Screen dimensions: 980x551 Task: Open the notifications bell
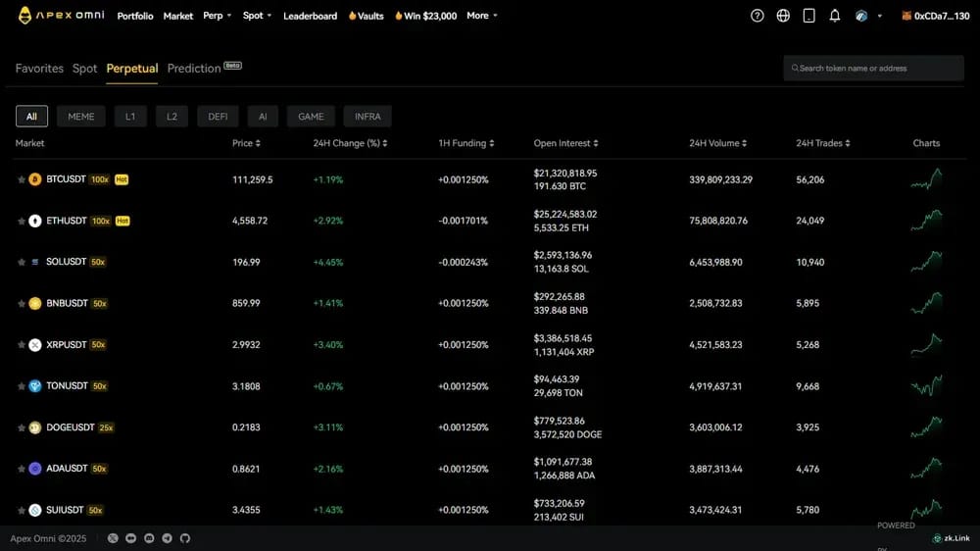834,16
